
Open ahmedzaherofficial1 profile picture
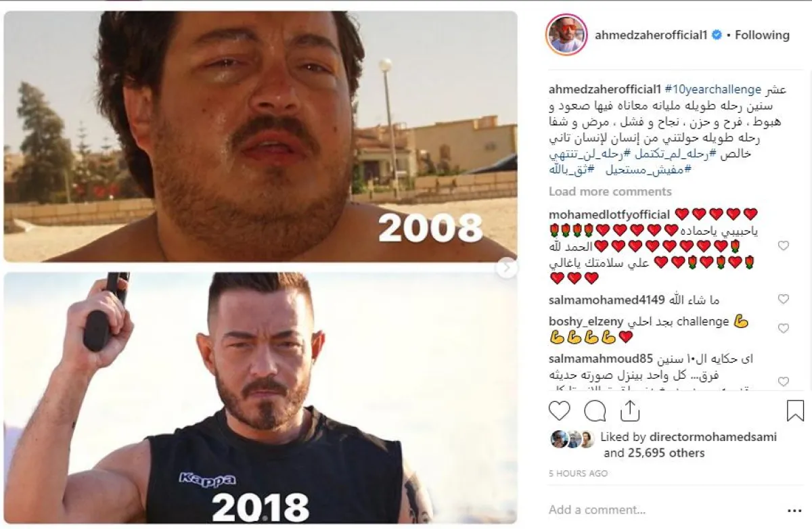566,34
